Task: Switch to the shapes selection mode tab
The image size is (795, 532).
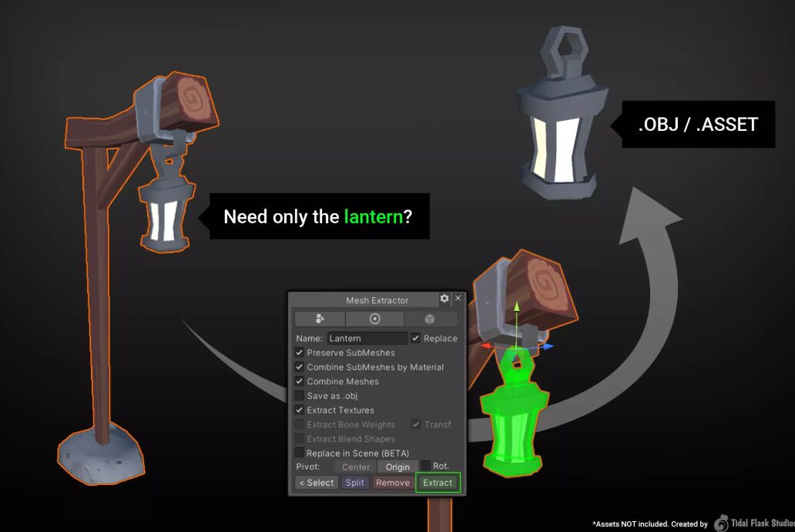Action: 320,319
